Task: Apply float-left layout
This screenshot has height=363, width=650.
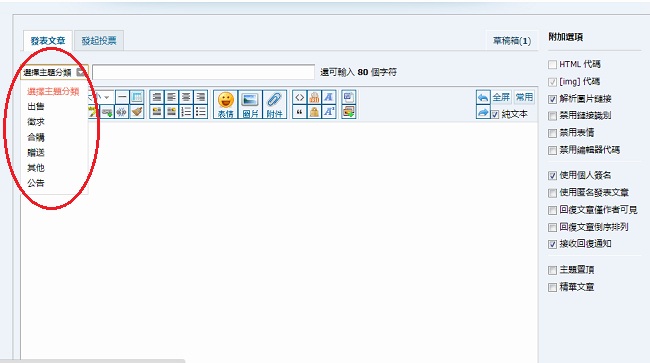Action: point(157,111)
